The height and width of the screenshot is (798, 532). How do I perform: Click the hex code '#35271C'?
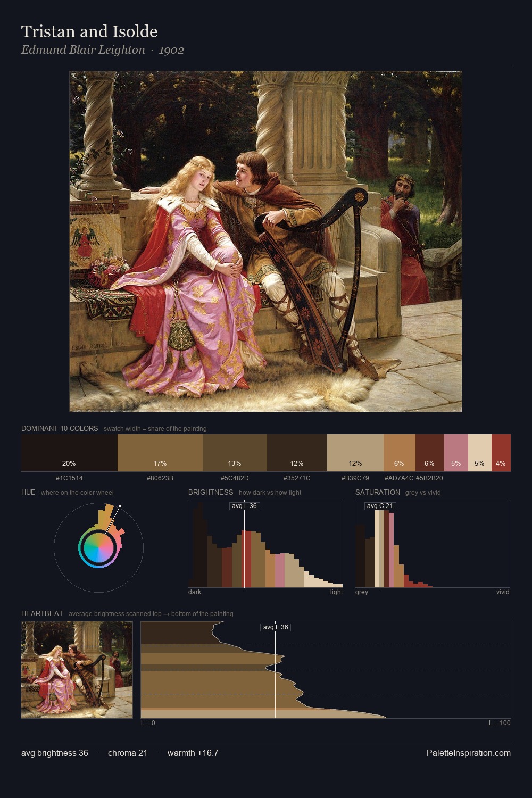297,478
